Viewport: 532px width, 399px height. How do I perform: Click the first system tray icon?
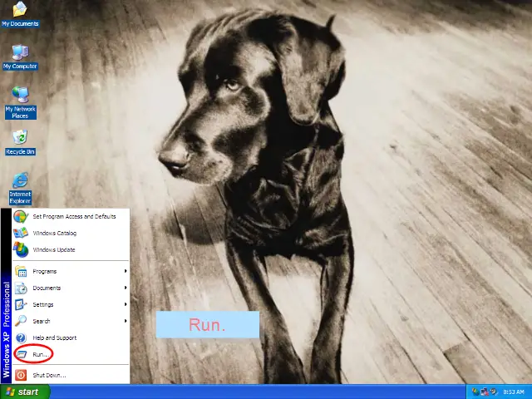475,392
